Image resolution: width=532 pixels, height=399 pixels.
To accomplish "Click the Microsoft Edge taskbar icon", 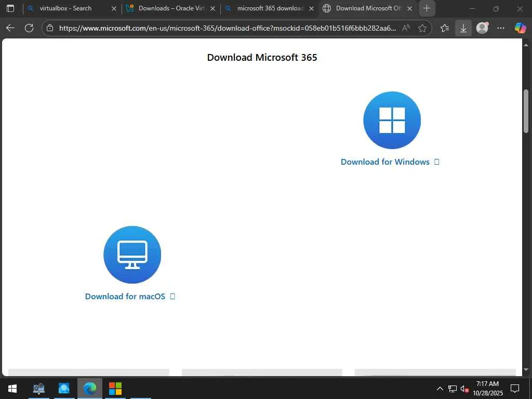I will (x=89, y=389).
